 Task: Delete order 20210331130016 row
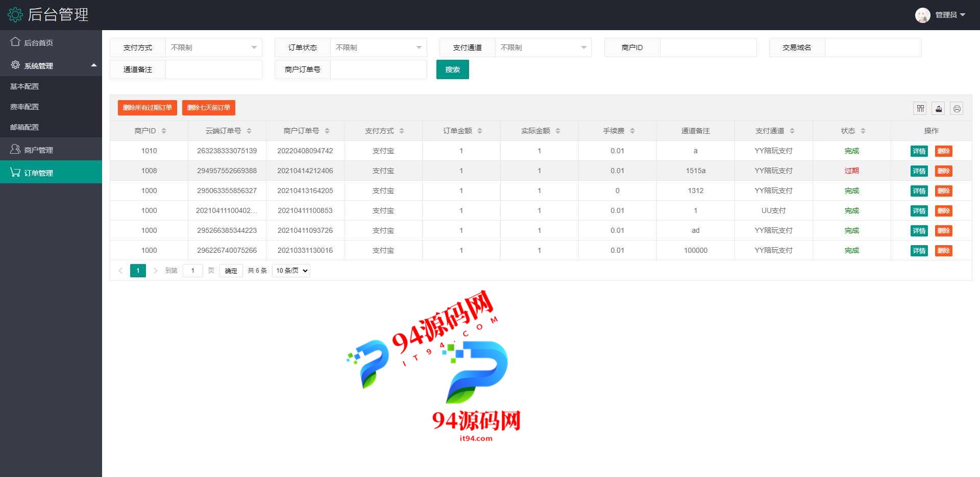coord(944,251)
